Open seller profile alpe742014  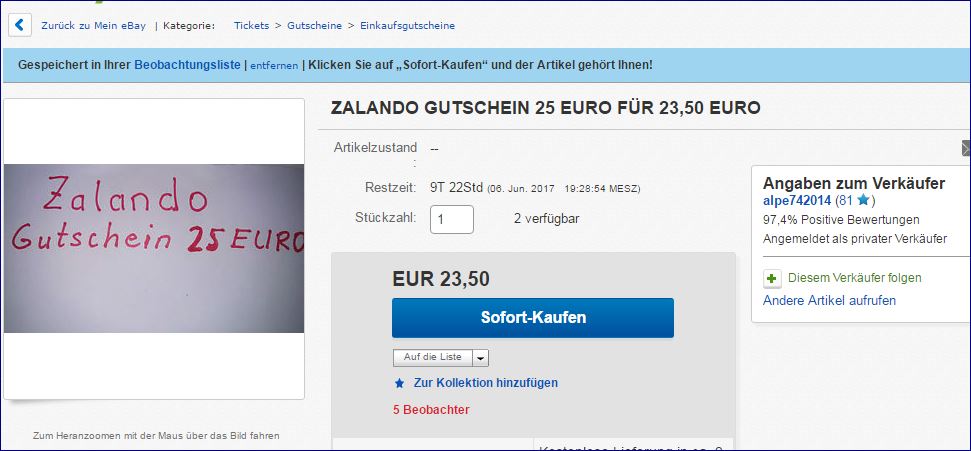pyautogui.click(x=797, y=201)
